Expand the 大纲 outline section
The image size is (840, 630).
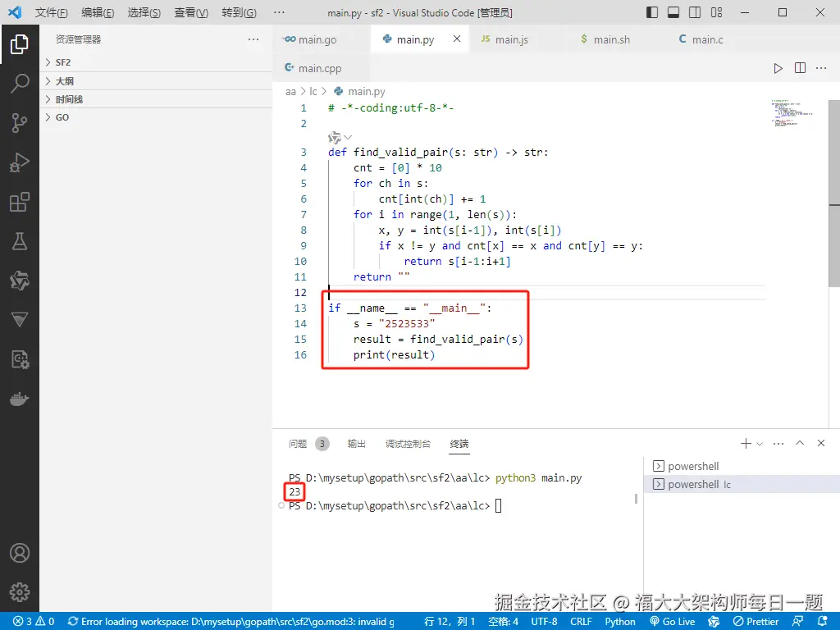tap(157, 81)
